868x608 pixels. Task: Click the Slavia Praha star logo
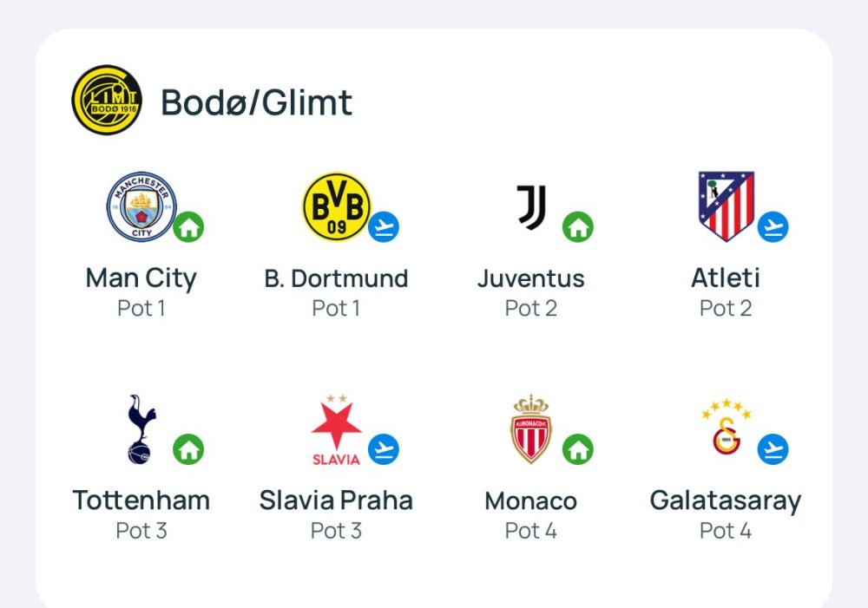click(336, 431)
